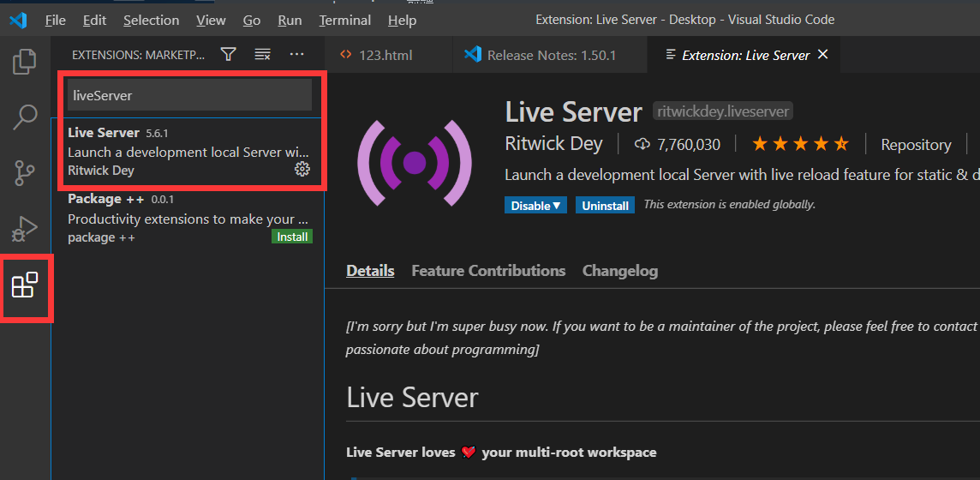Show the Feature Contributions tab
Image resolution: width=980 pixels, height=480 pixels.
488,271
